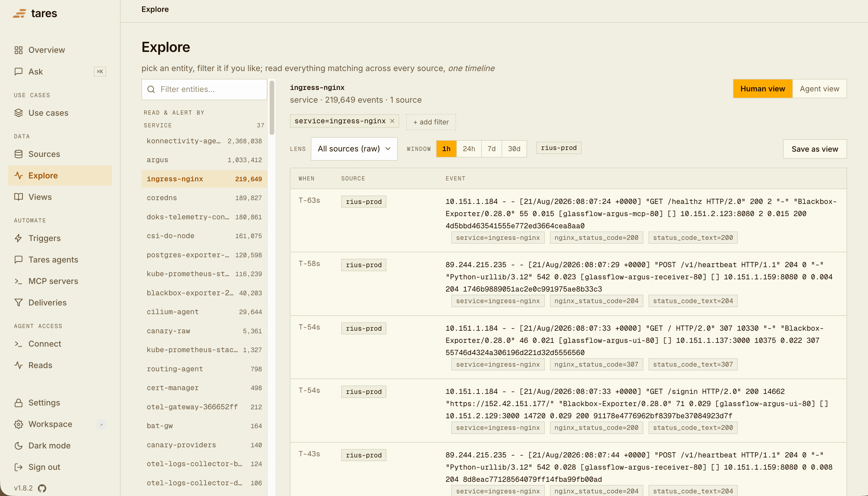The height and width of the screenshot is (496, 868).
Task: Select cert-manager service
Action: 204,388
